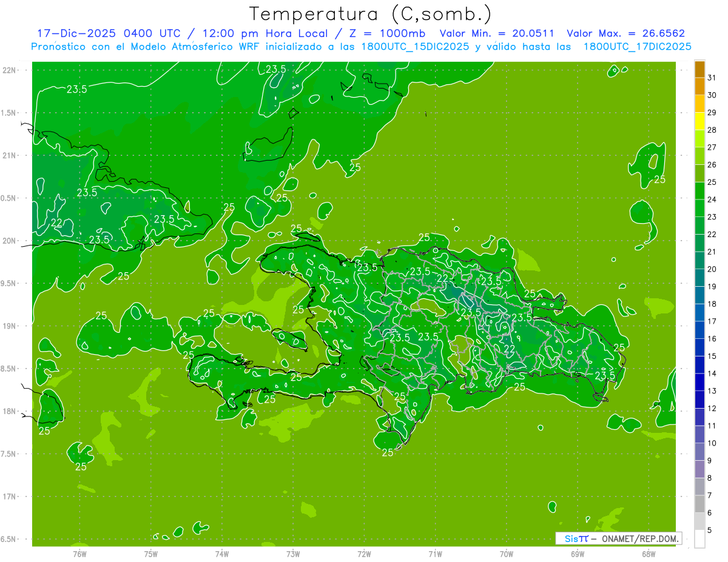
Task: Click the "17N" latitude axis label
Action: tap(9, 497)
